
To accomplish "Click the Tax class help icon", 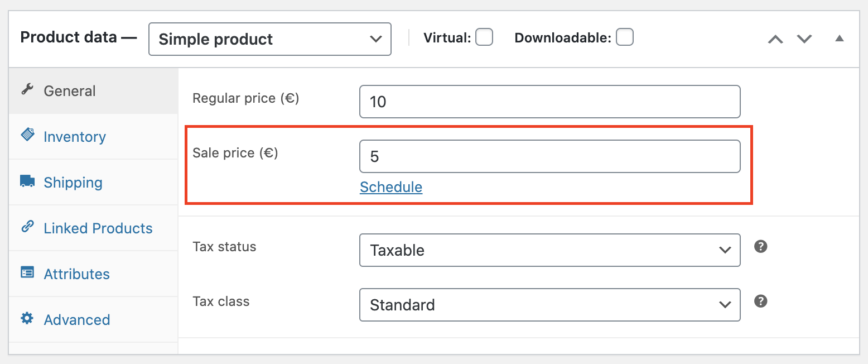I will pyautogui.click(x=760, y=301).
